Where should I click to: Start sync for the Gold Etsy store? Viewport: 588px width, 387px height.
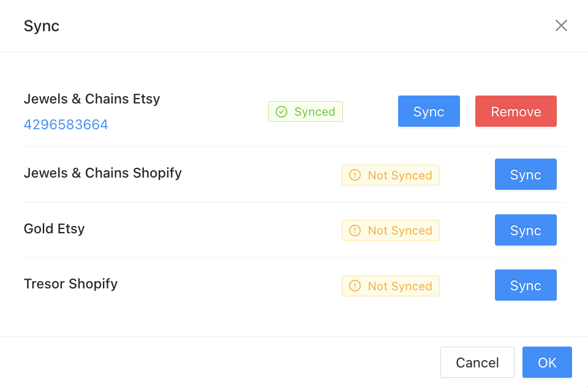pyautogui.click(x=526, y=230)
